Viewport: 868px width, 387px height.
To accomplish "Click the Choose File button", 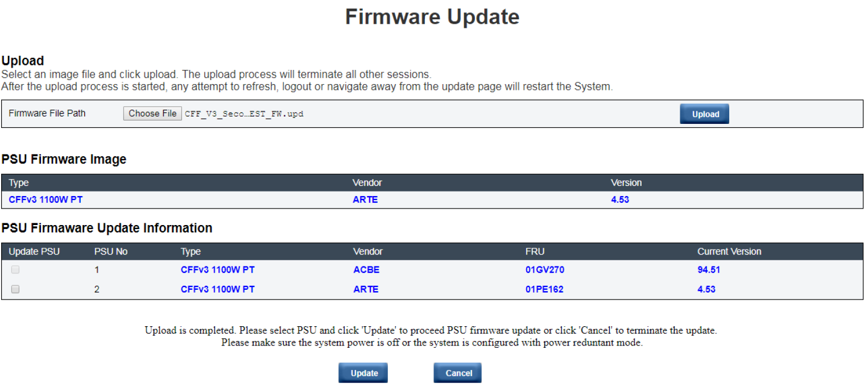I will (x=152, y=113).
